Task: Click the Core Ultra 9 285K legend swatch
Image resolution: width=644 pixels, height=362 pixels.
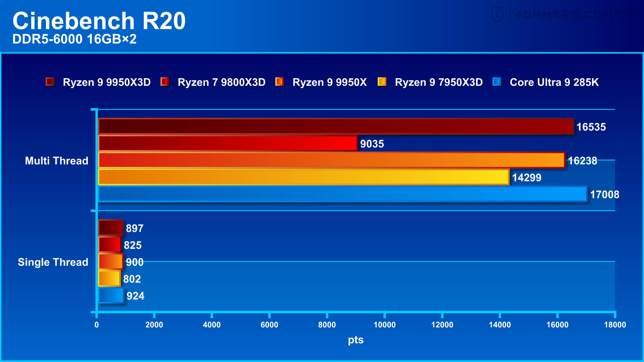Action: (x=497, y=82)
